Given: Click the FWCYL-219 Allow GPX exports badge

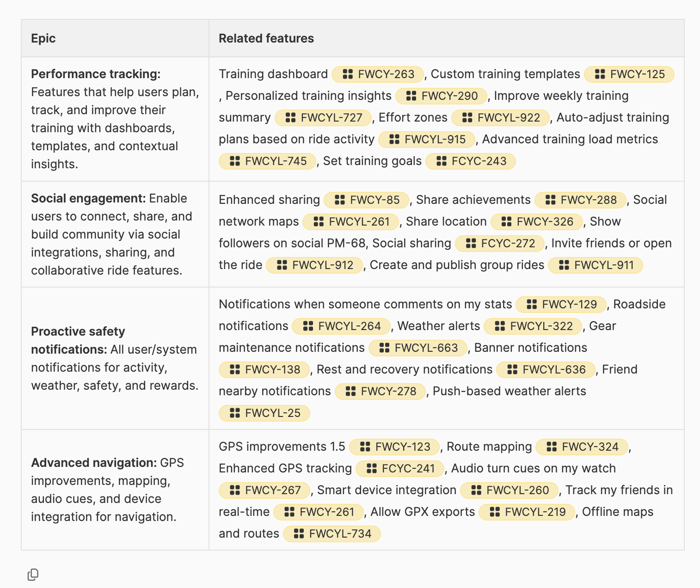Looking at the screenshot, I should [x=527, y=512].
